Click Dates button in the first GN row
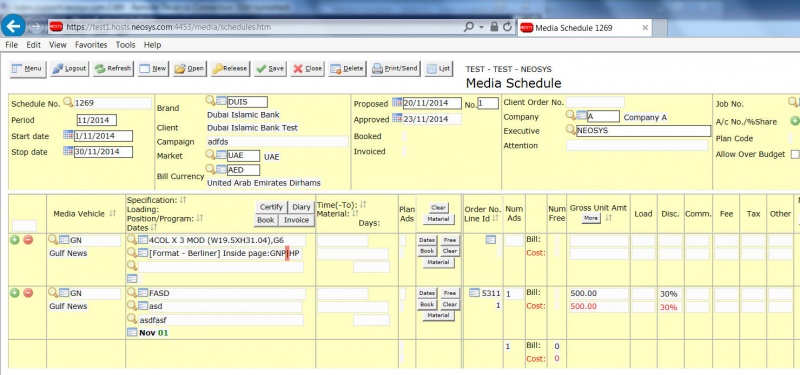Viewport: 800px width, 375px height. [427, 240]
